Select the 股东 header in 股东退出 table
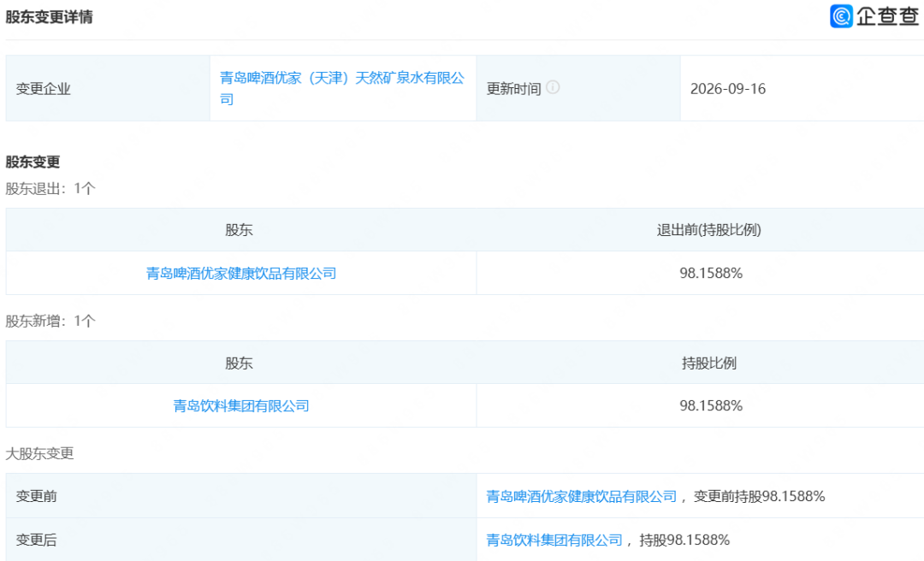The image size is (924, 561). pos(239,230)
